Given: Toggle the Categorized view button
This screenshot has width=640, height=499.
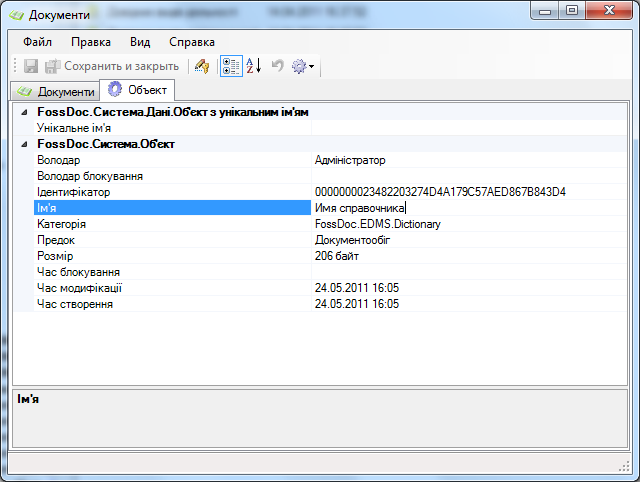Looking at the screenshot, I should pos(230,66).
